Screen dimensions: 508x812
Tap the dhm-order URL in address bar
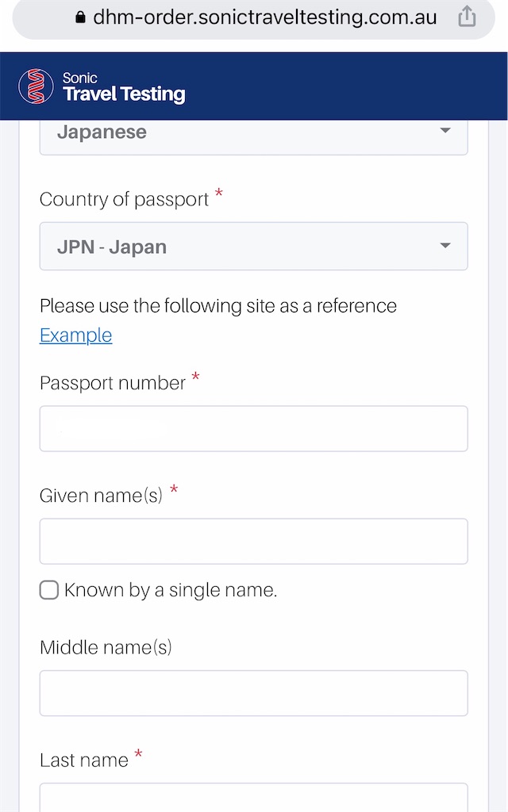[265, 17]
